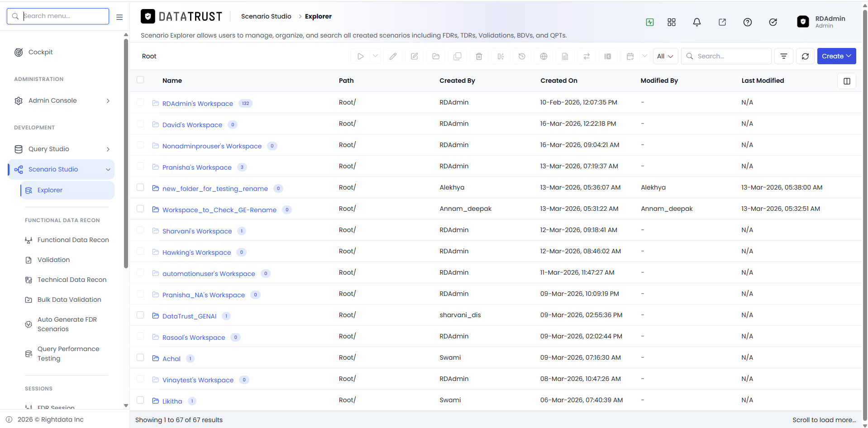Screen dimensions: 868x428
Task: Expand the Admin Console menu
Action: (61, 100)
